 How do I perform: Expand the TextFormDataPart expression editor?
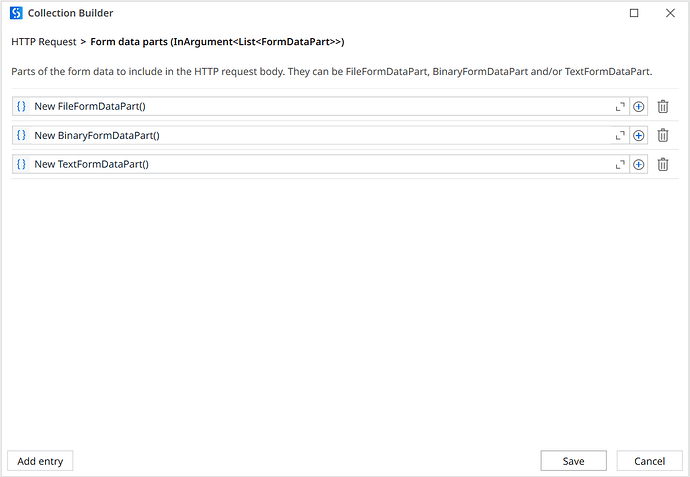click(x=620, y=164)
